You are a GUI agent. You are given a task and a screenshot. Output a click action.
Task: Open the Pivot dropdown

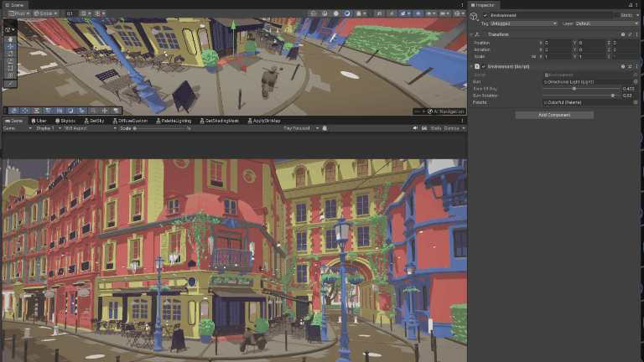(19, 13)
